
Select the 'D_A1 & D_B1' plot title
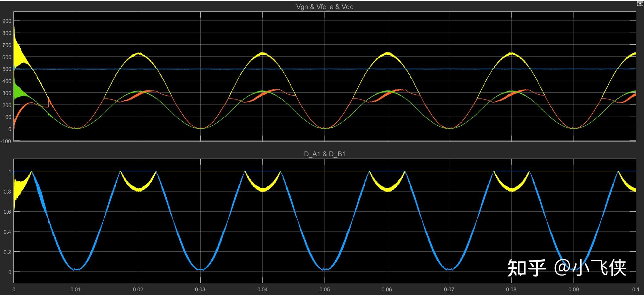pos(325,154)
